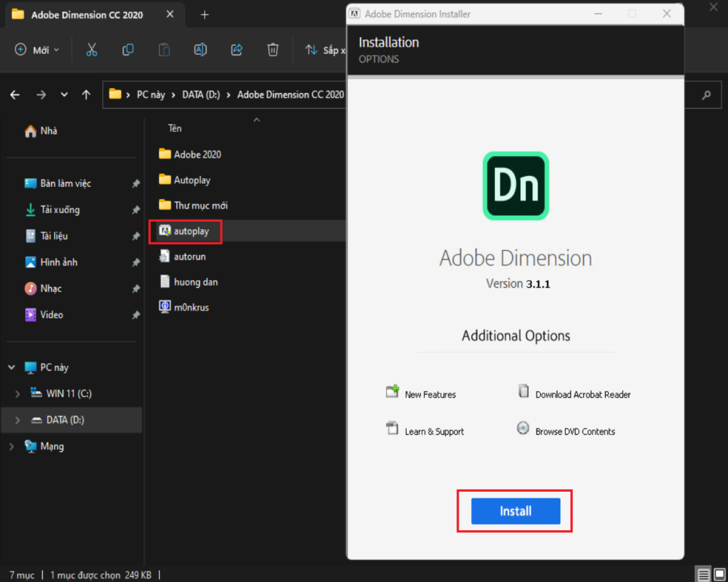The image size is (728, 582).
Task: Click pin icon next to Video
Action: point(136,315)
